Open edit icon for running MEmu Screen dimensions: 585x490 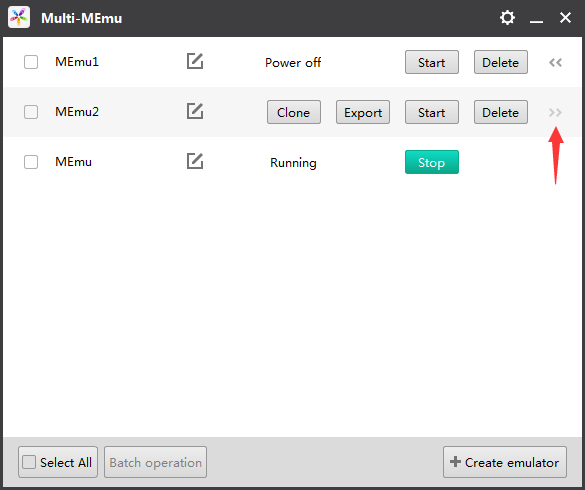click(195, 161)
